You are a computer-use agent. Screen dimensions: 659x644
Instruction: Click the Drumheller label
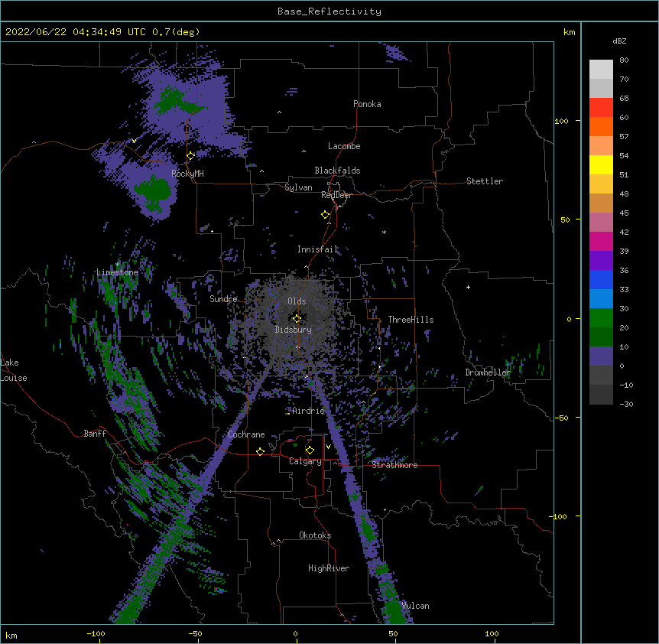488,372
